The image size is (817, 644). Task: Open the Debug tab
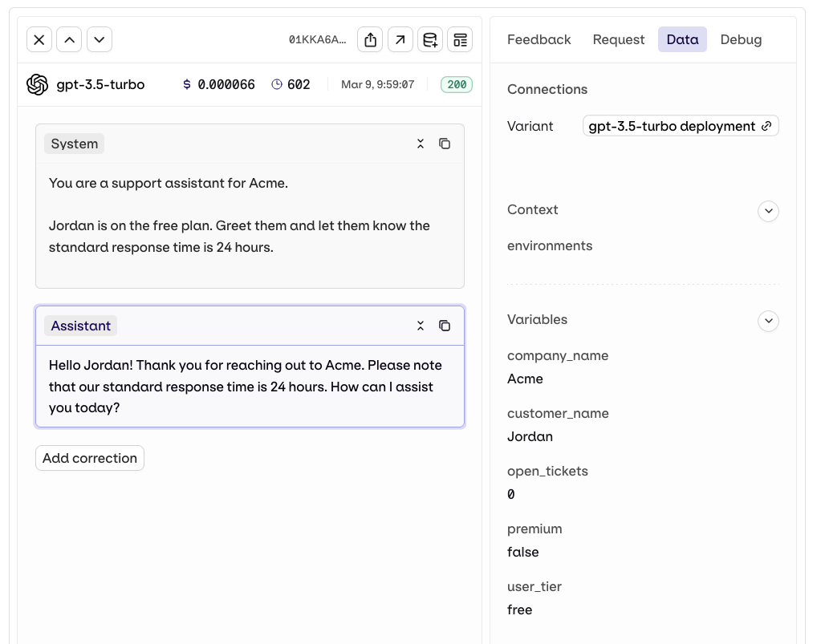point(741,39)
